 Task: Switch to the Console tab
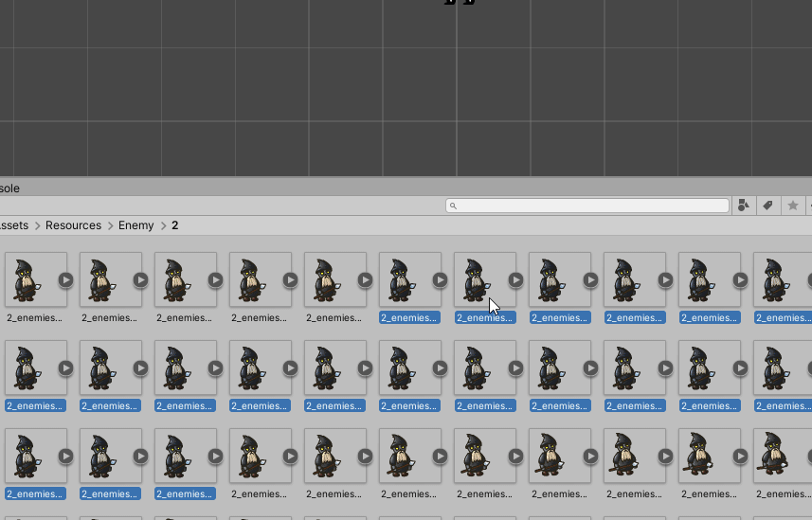tap(9, 188)
